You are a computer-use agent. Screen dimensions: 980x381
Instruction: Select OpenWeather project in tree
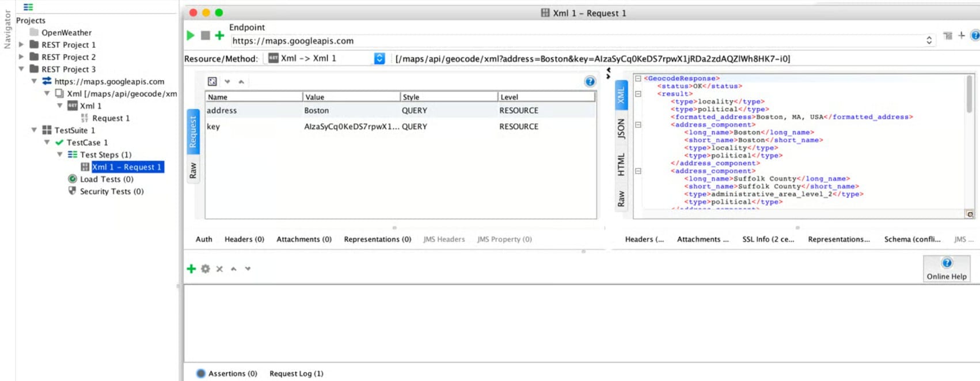pyautogui.click(x=66, y=33)
